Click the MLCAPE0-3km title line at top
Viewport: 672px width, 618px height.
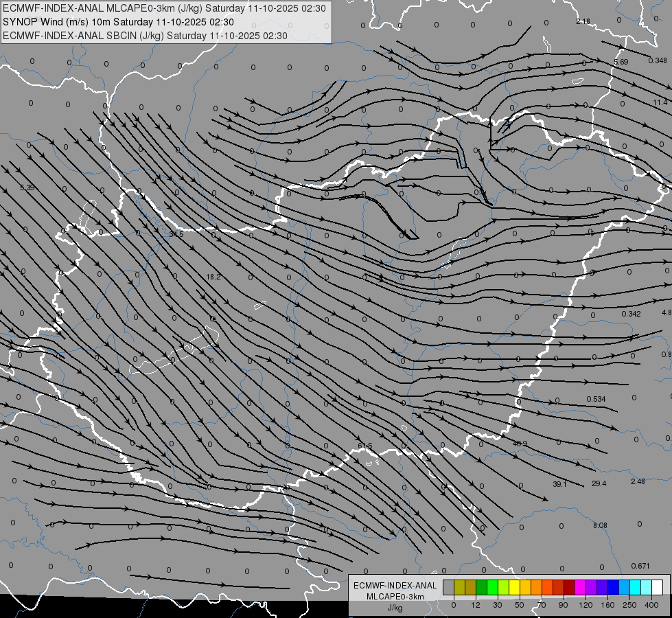(164, 8)
